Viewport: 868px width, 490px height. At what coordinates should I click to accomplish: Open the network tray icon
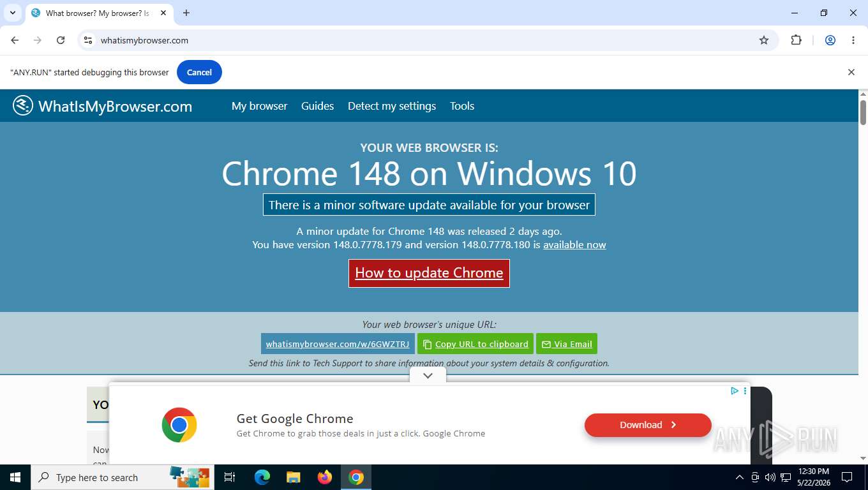[786, 477]
